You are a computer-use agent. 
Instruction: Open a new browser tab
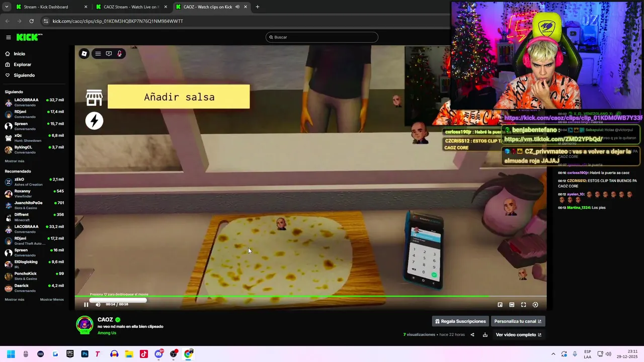tap(258, 7)
